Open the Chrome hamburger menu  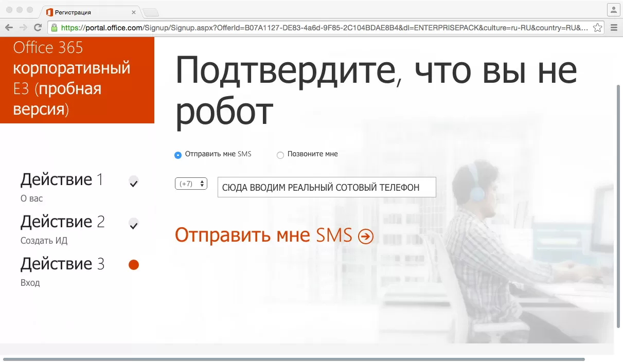tap(613, 28)
